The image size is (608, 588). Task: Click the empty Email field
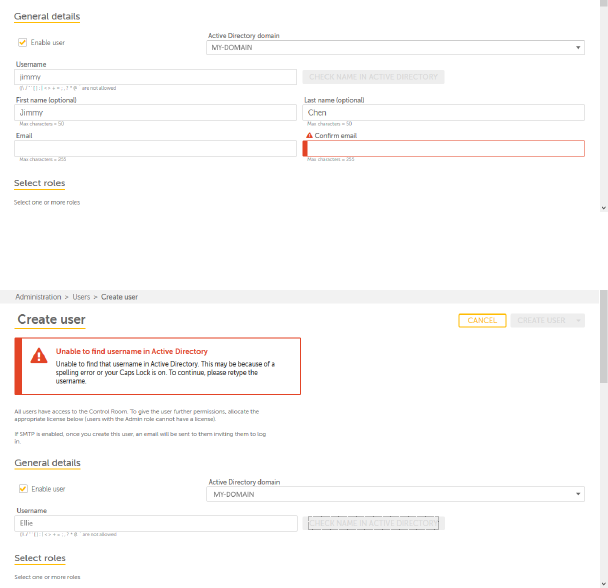[x=155, y=148]
